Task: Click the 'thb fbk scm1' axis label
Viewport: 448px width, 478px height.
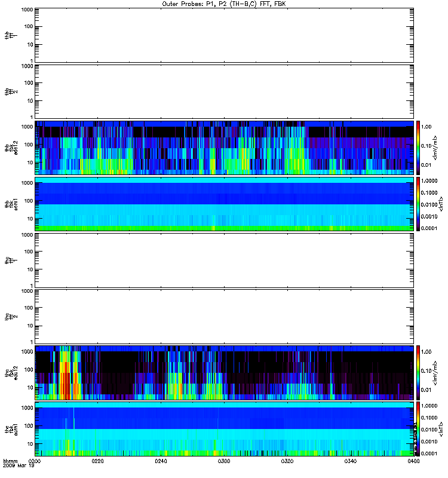Action: [x=11, y=204]
